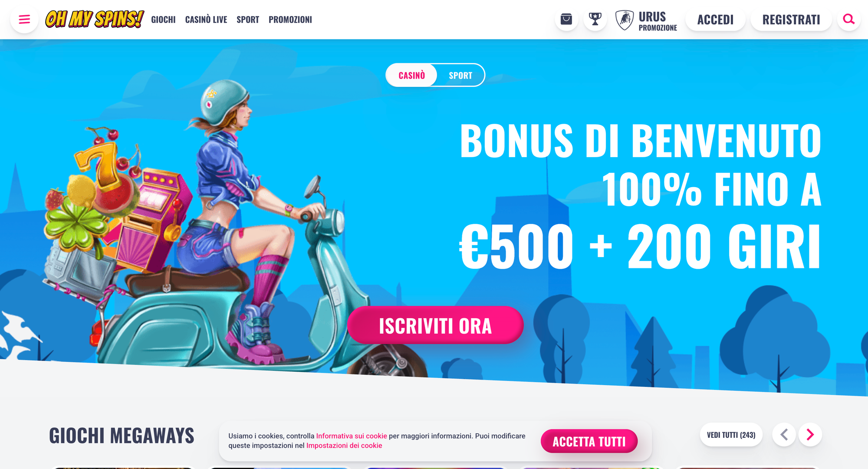Open Casinò Live in the navigation
The width and height of the screenshot is (868, 469).
coord(206,20)
